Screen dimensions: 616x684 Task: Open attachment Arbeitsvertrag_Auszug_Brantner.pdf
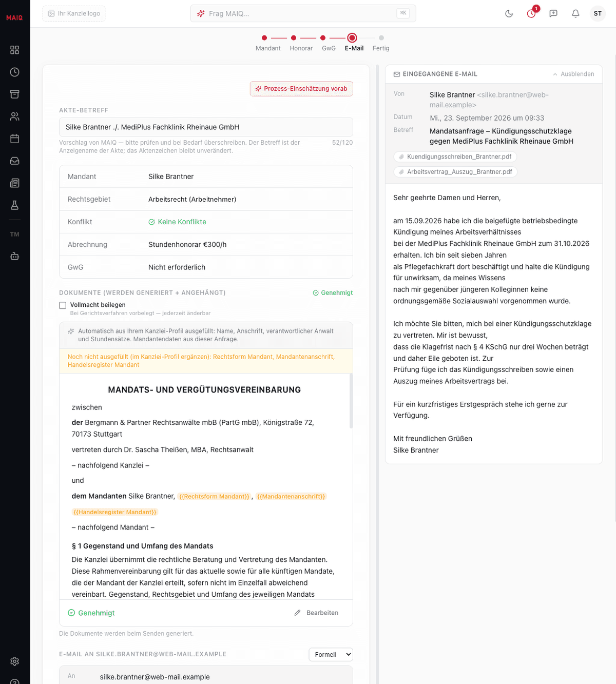(455, 172)
